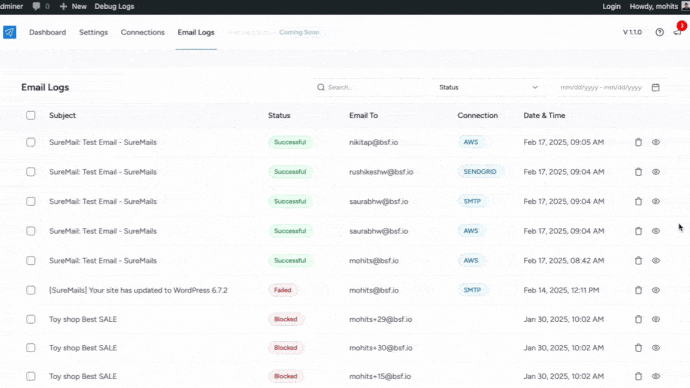This screenshot has width=690, height=388.
Task: Delete the mohits+29@bsf.io log
Action: click(x=638, y=319)
